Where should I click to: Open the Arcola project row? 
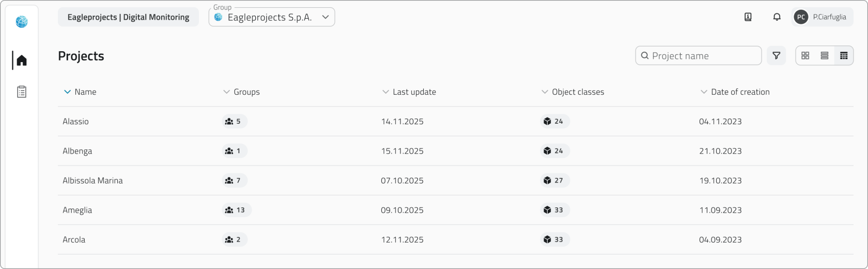[x=74, y=240]
